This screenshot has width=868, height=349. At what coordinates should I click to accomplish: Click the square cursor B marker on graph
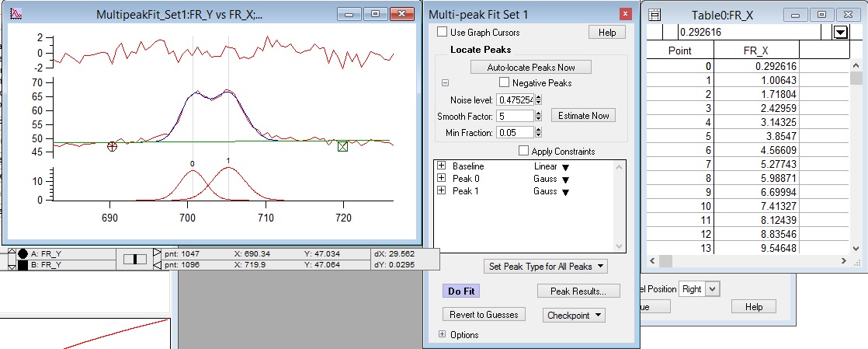click(x=342, y=146)
